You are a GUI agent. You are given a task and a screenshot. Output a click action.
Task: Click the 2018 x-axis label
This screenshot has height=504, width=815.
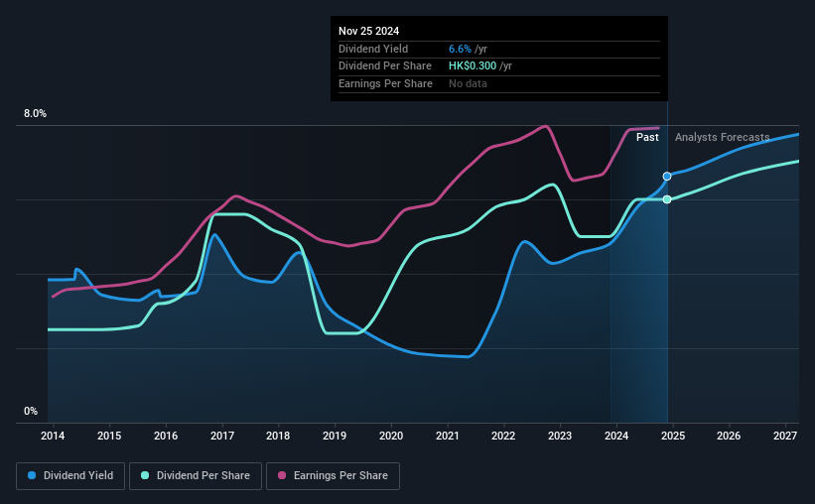278,436
